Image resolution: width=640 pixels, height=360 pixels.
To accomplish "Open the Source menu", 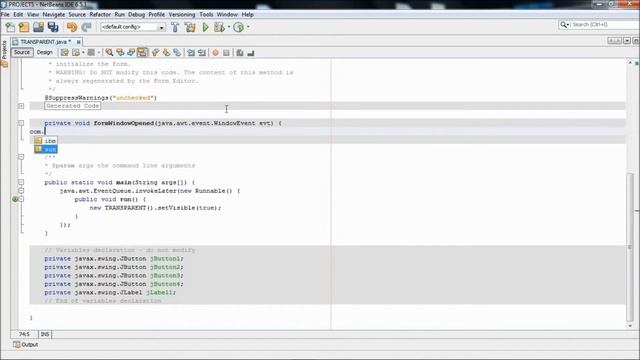I will 77,14.
